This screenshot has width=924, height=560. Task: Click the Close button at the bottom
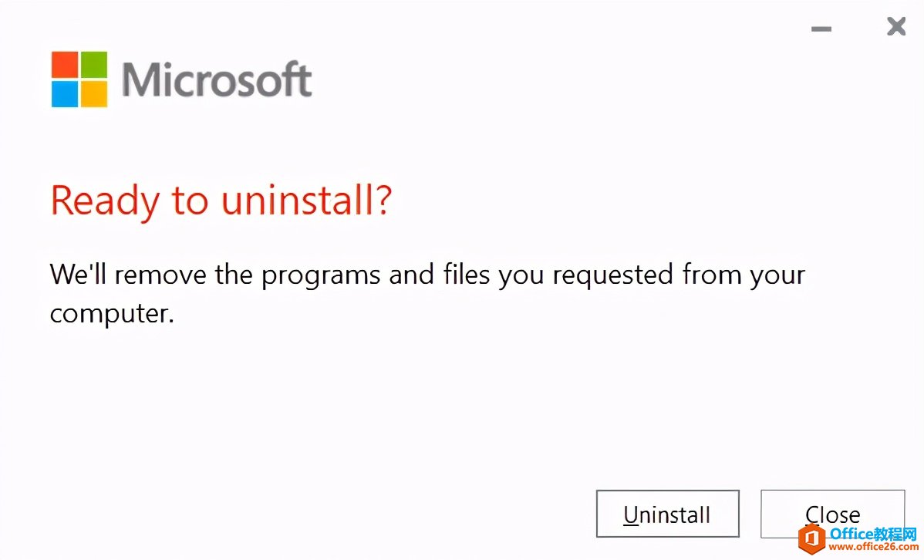(832, 514)
